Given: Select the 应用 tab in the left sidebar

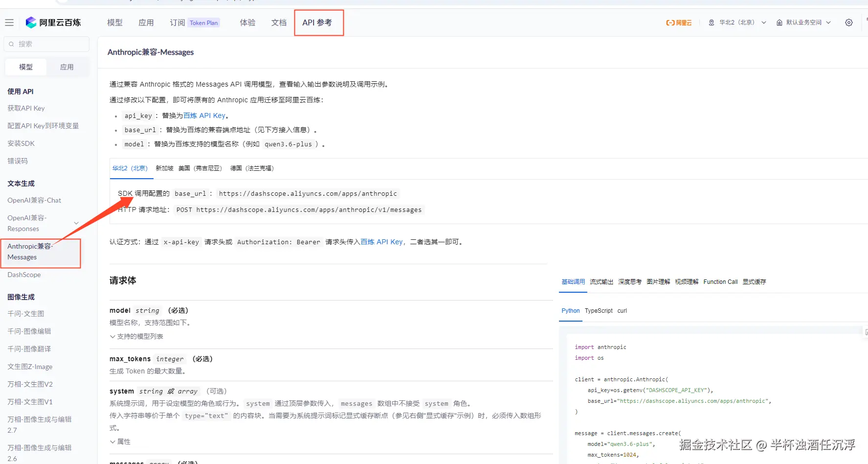Looking at the screenshot, I should click(67, 67).
